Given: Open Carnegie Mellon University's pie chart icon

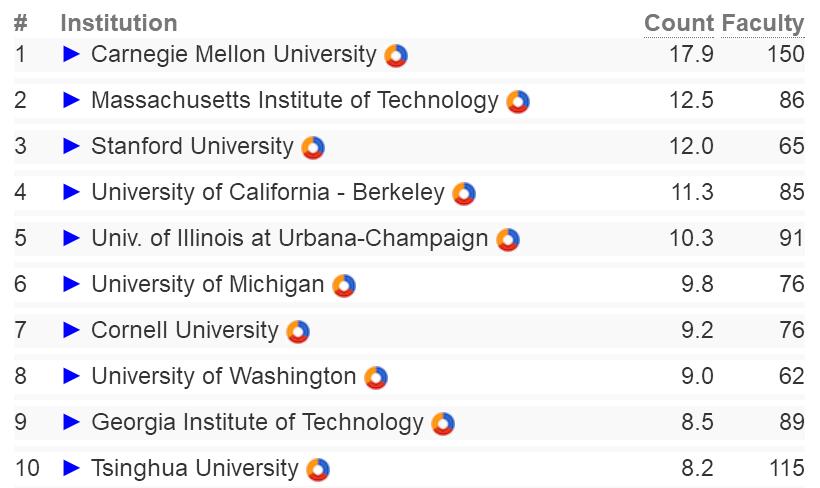Looking at the screenshot, I should coord(396,55).
